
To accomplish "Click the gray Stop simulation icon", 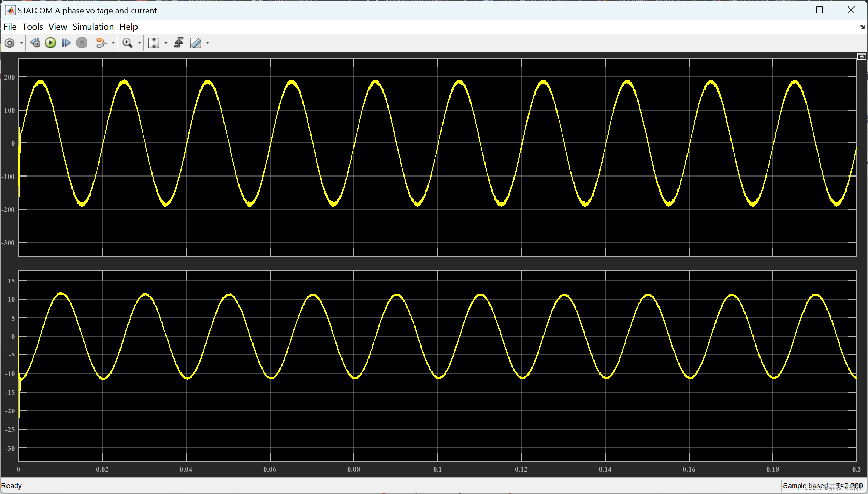I will tap(82, 43).
